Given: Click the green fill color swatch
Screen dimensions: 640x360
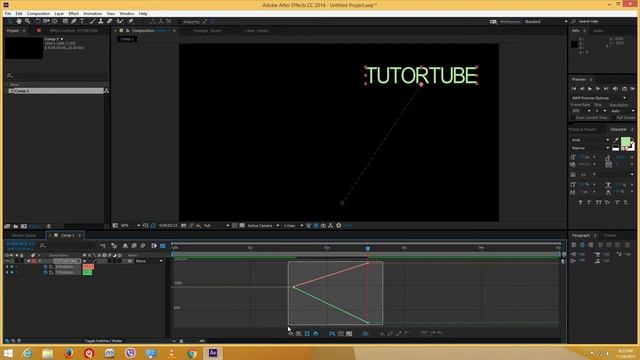Looking at the screenshot, I should [624, 141].
